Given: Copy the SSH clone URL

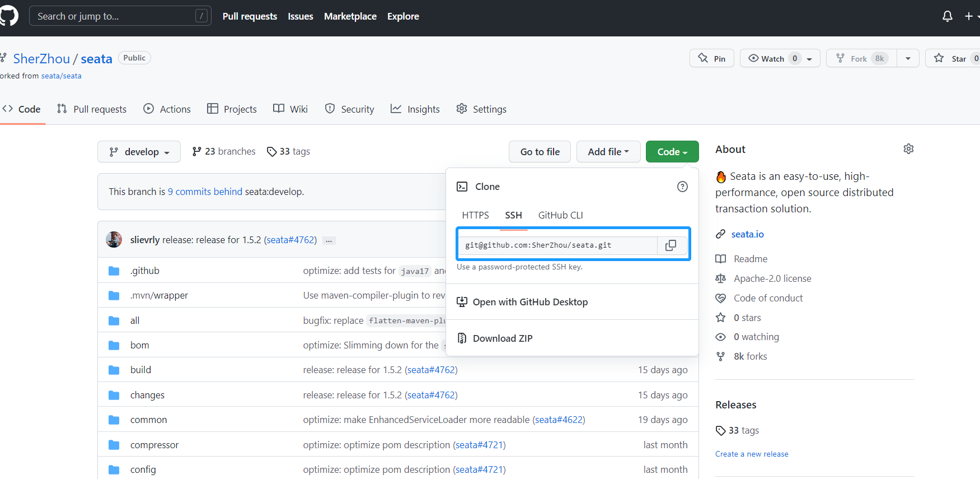Looking at the screenshot, I should (x=670, y=245).
